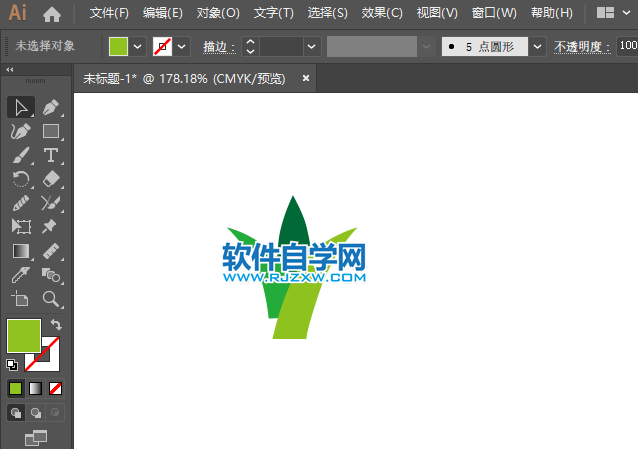Select the Puppet Warp pin tool
The height and width of the screenshot is (449, 638).
51,226
